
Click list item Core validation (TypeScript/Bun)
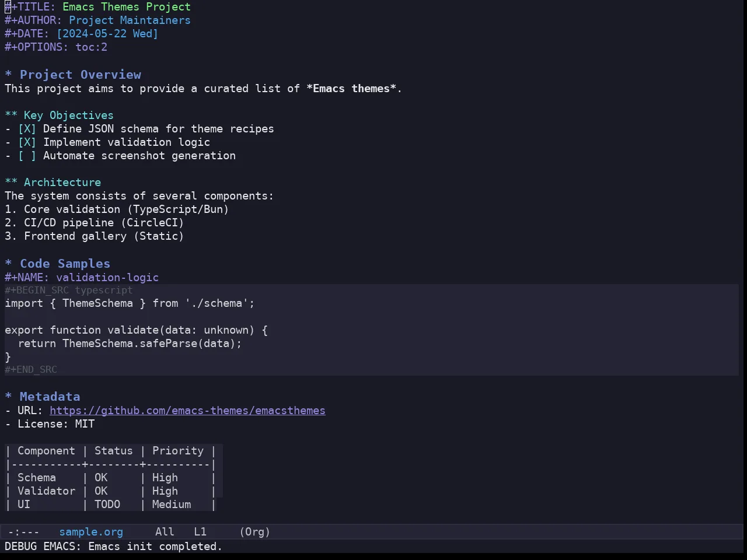tap(117, 209)
